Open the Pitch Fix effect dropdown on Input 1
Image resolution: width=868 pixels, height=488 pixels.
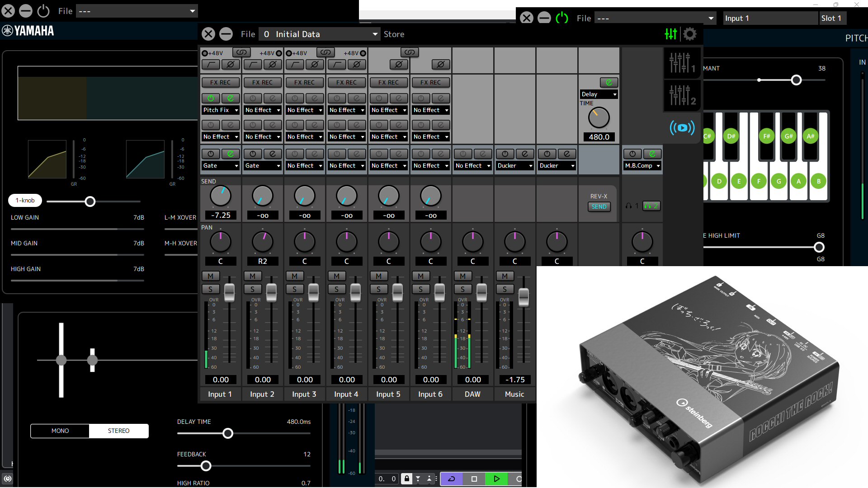tap(220, 110)
